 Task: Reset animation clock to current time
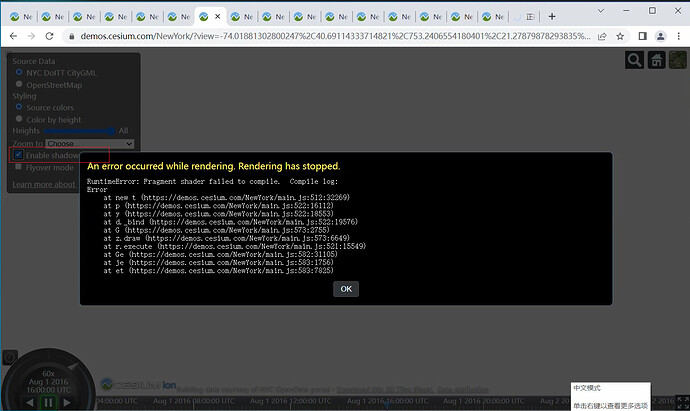point(10,357)
